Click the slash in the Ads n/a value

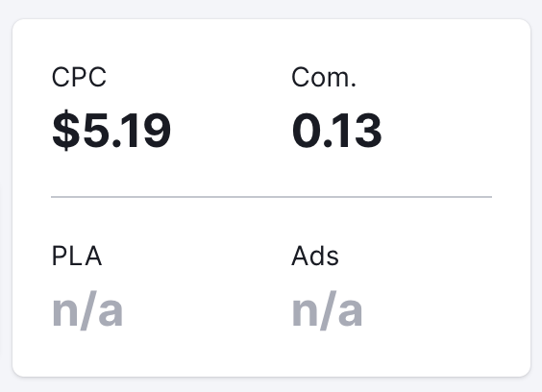tap(328, 310)
